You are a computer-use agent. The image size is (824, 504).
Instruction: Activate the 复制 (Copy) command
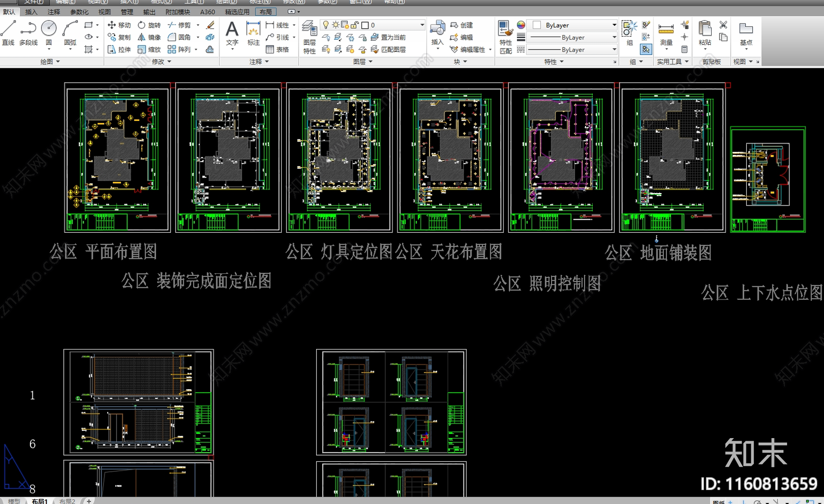click(119, 37)
